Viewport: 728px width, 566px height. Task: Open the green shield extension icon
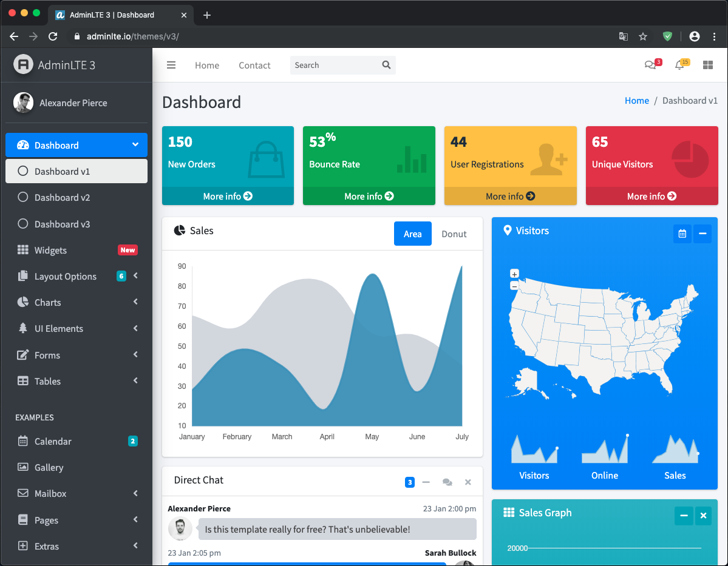coord(667,36)
